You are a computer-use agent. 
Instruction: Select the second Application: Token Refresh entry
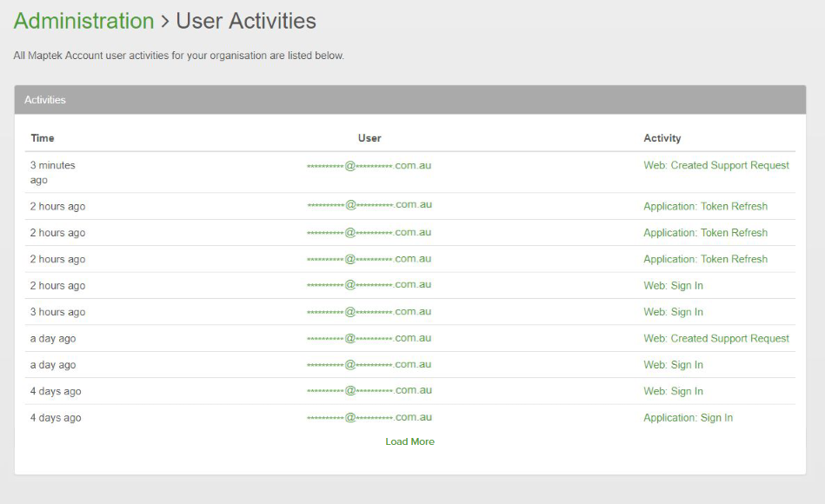[705, 233]
